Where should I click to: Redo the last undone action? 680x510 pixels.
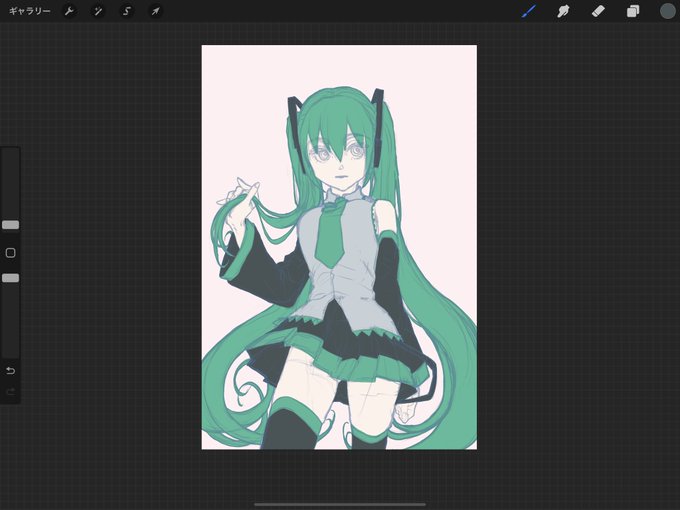(10, 392)
